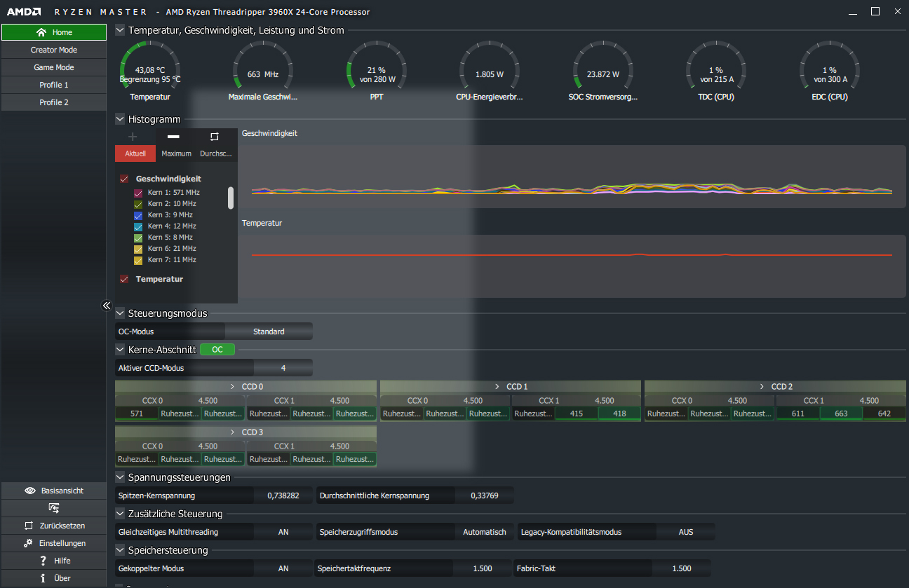Open Creator Mode profile
Screen dimensions: 909x588
[54, 50]
